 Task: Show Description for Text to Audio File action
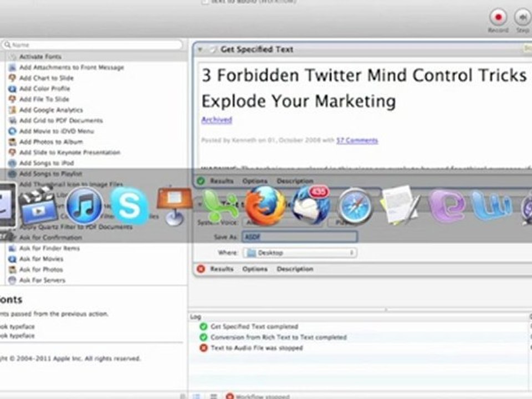[295, 269]
